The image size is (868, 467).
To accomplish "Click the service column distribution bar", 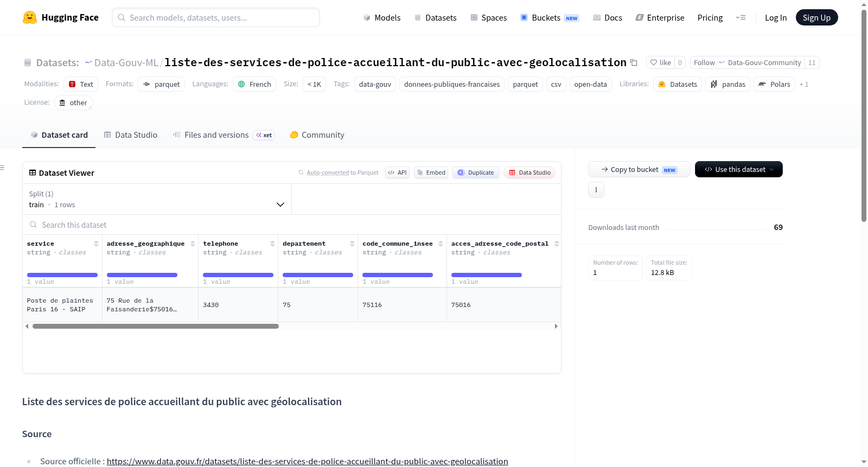I will pyautogui.click(x=62, y=275).
